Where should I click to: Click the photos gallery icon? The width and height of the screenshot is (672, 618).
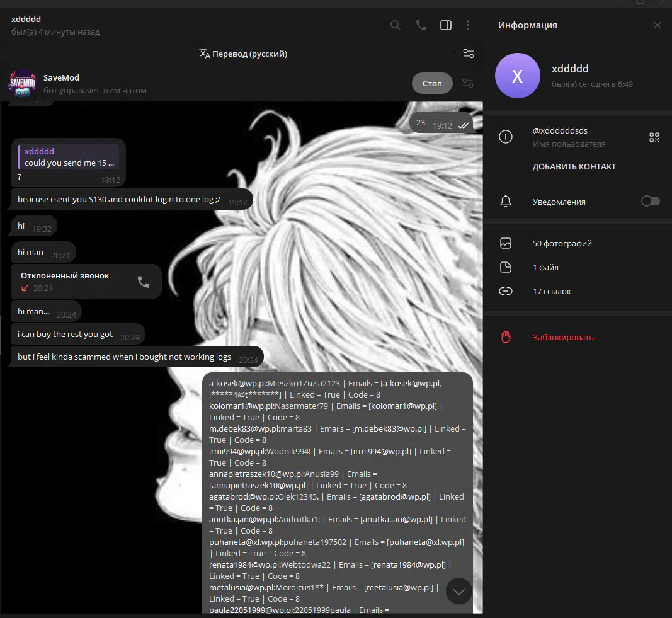506,243
